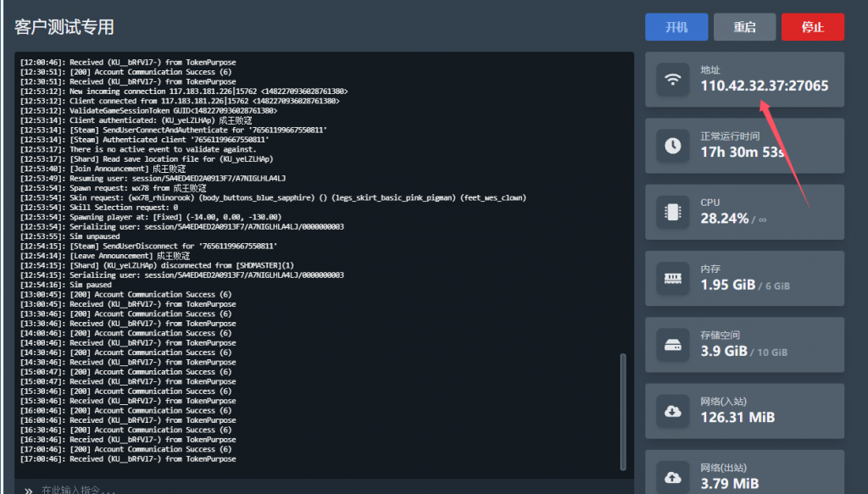868x494 pixels.
Task: Click the red 停止 stop button
Action: (x=812, y=27)
